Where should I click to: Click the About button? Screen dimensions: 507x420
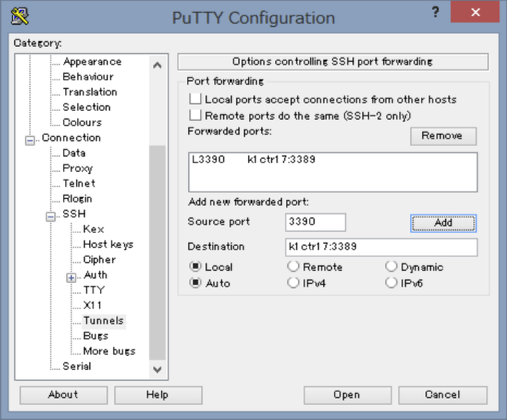tap(63, 395)
